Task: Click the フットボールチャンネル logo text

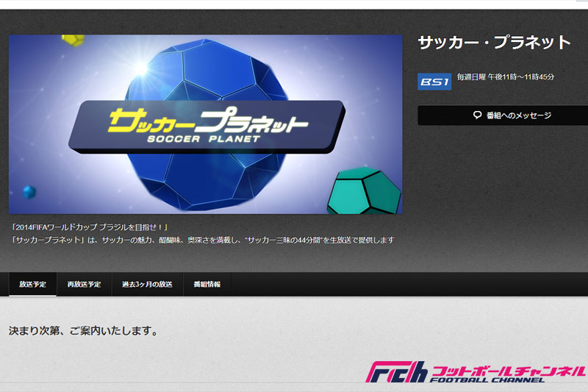Action: [508, 374]
